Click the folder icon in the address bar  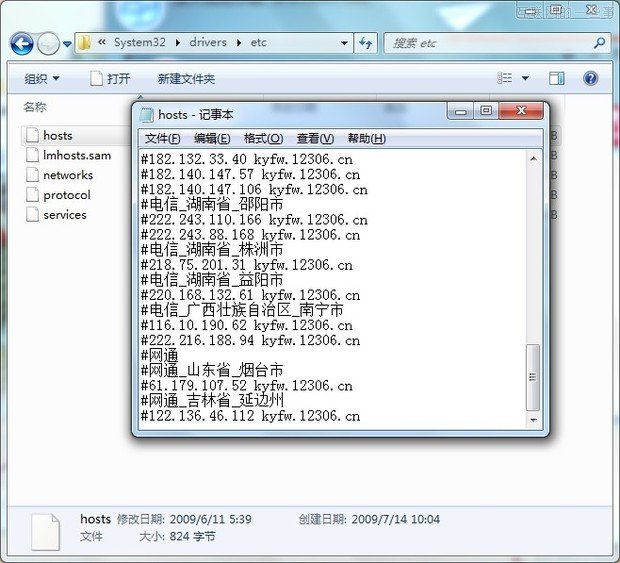tap(84, 43)
